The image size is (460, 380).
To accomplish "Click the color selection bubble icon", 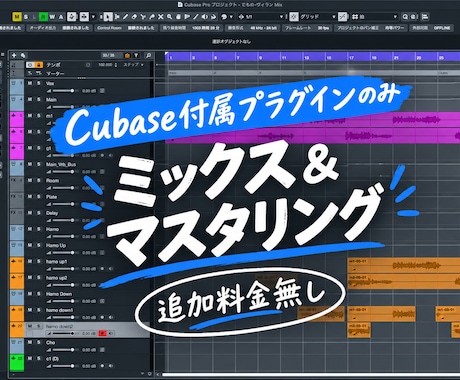I will click(x=224, y=17).
